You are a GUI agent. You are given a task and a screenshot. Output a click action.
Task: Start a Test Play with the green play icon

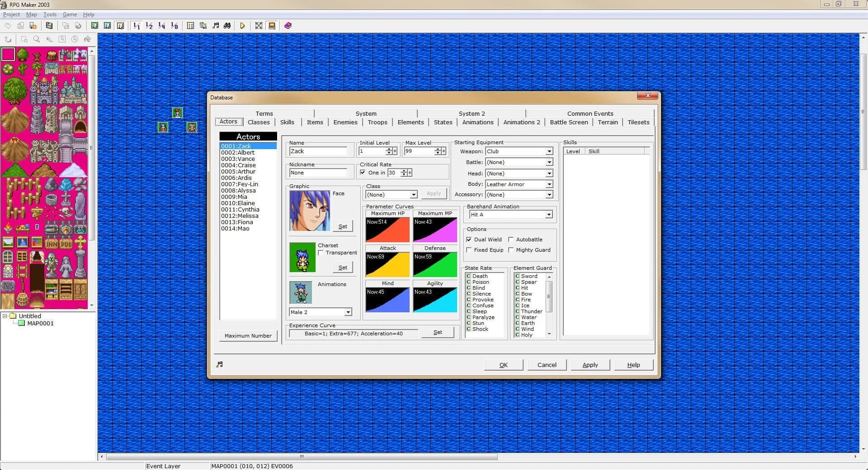243,26
